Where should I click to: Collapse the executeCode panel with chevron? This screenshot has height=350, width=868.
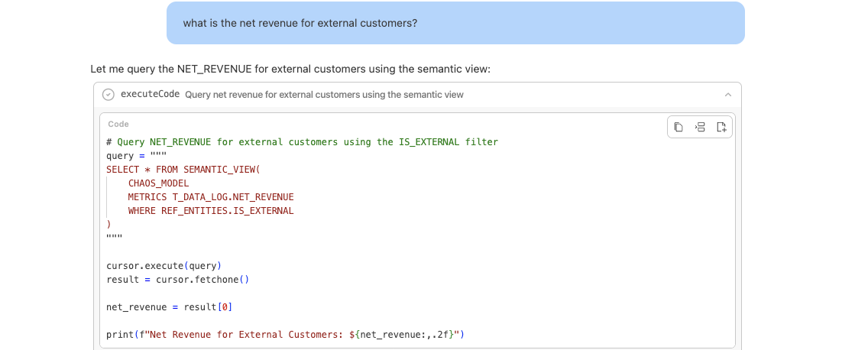point(727,95)
